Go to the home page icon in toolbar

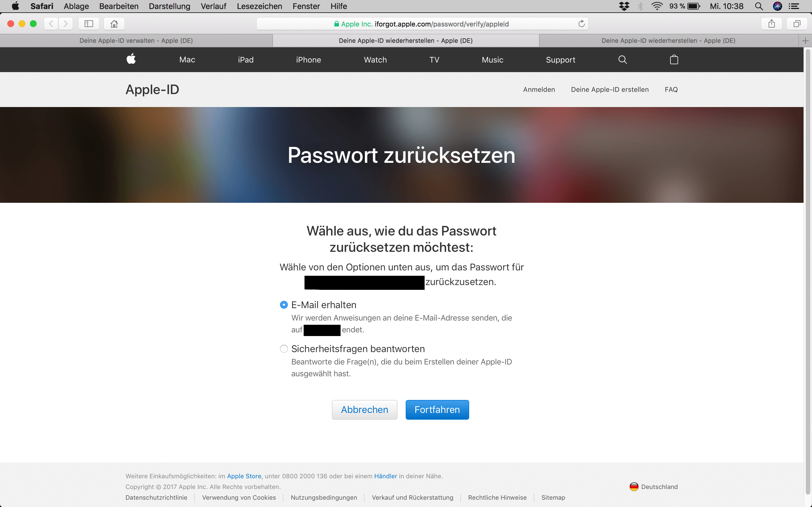coord(114,24)
